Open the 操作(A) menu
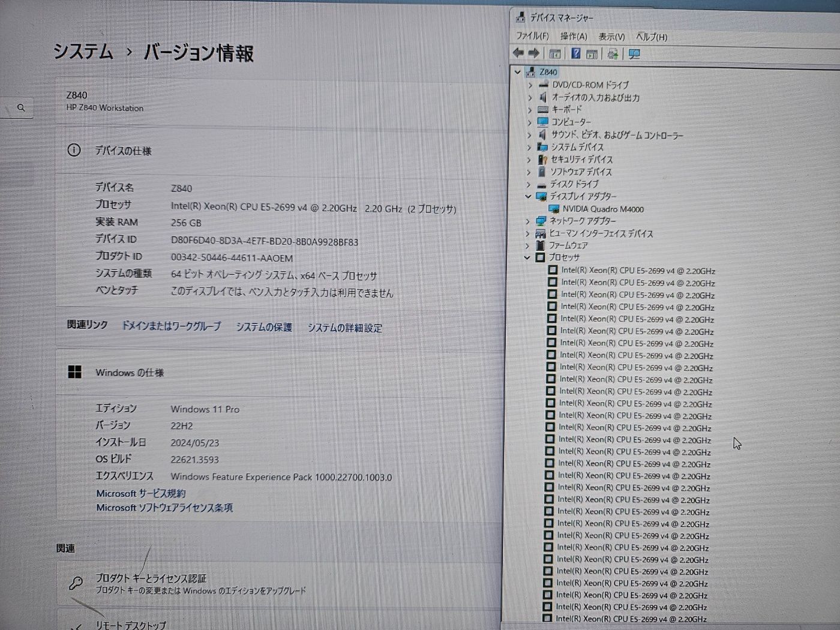Screen dimensions: 840x630 pyautogui.click(x=574, y=37)
